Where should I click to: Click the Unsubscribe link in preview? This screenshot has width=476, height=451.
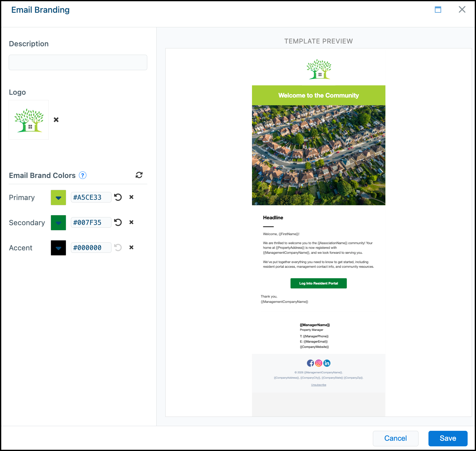tap(318, 385)
